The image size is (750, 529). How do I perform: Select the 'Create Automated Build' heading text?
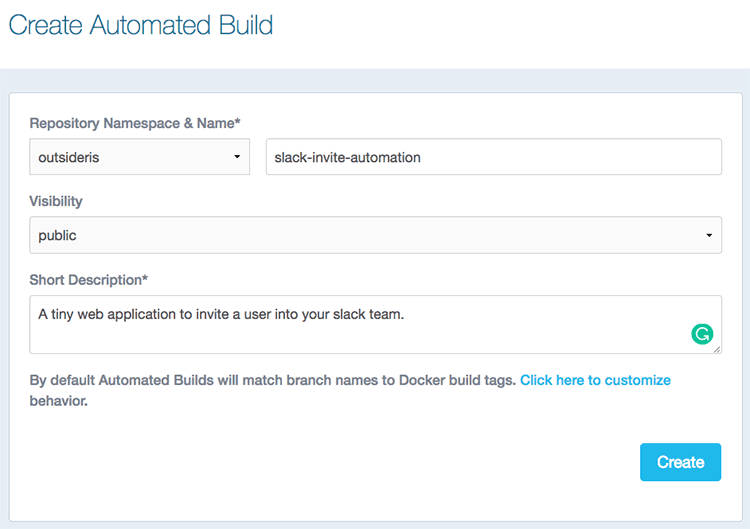(x=141, y=25)
